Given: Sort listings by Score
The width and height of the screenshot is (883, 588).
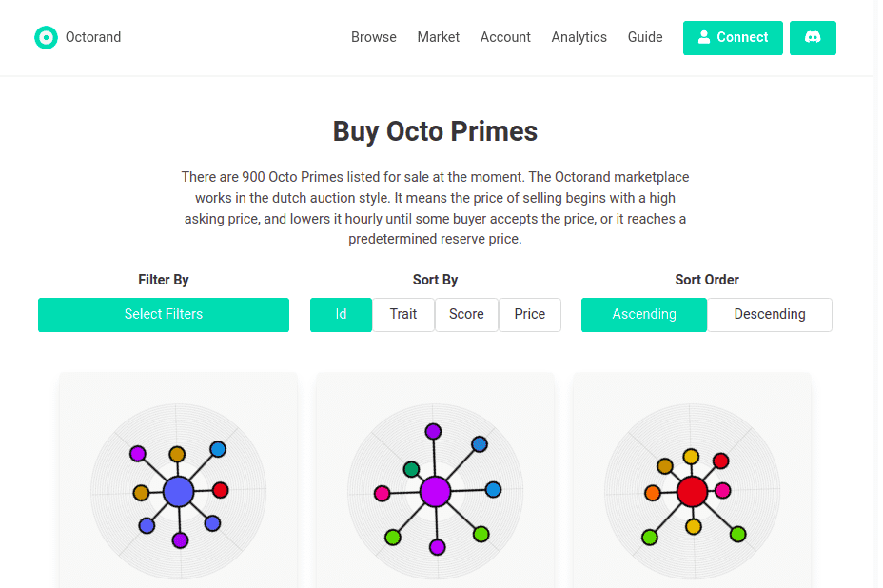Looking at the screenshot, I should click(466, 315).
